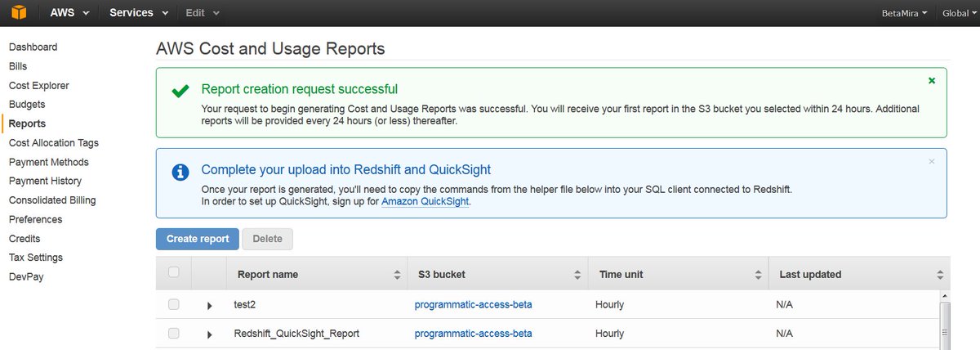Viewport: 980px width, 350px height.
Task: Open the Edit dropdown in the top bar
Action: tap(202, 12)
